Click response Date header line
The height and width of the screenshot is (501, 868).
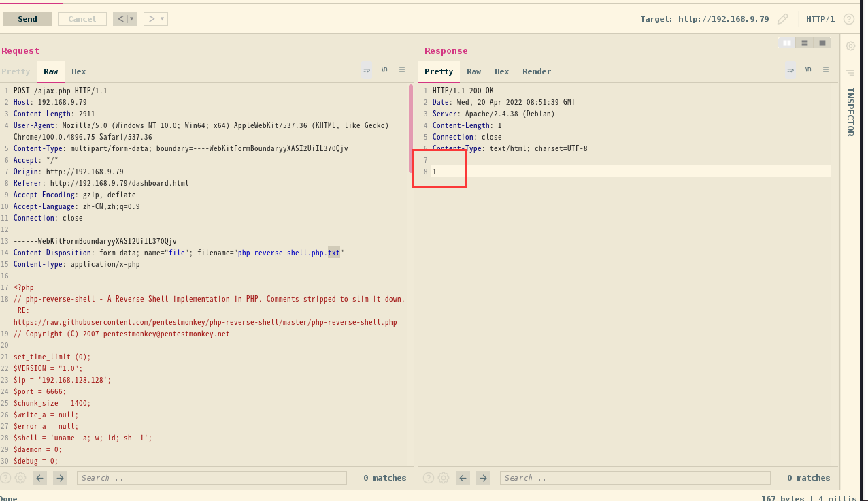(x=504, y=102)
